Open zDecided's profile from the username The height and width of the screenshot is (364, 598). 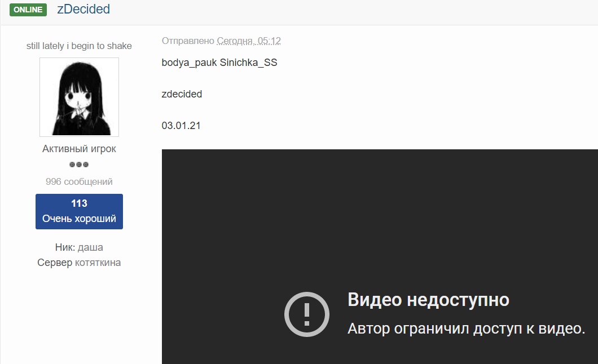pos(83,9)
